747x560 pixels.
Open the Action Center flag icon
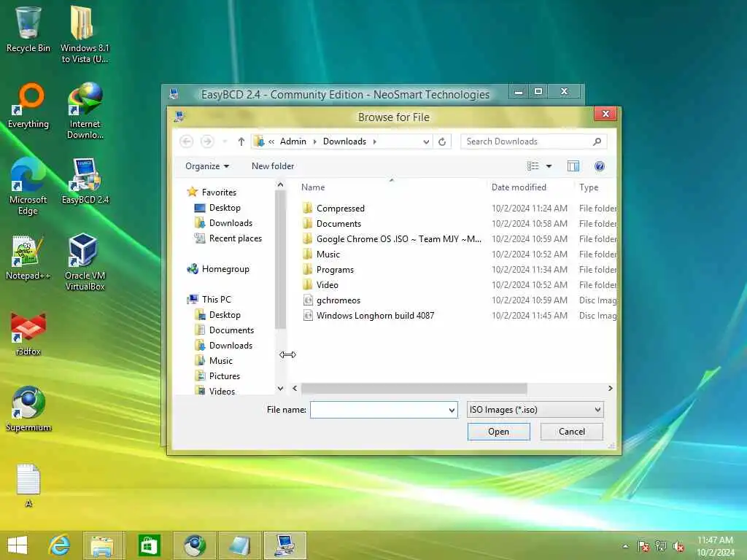[x=643, y=546]
